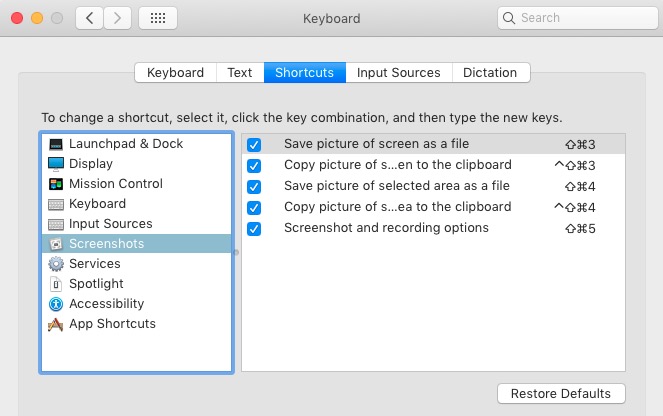This screenshot has width=663, height=416.
Task: Select the Mission Control icon
Action: (x=56, y=184)
